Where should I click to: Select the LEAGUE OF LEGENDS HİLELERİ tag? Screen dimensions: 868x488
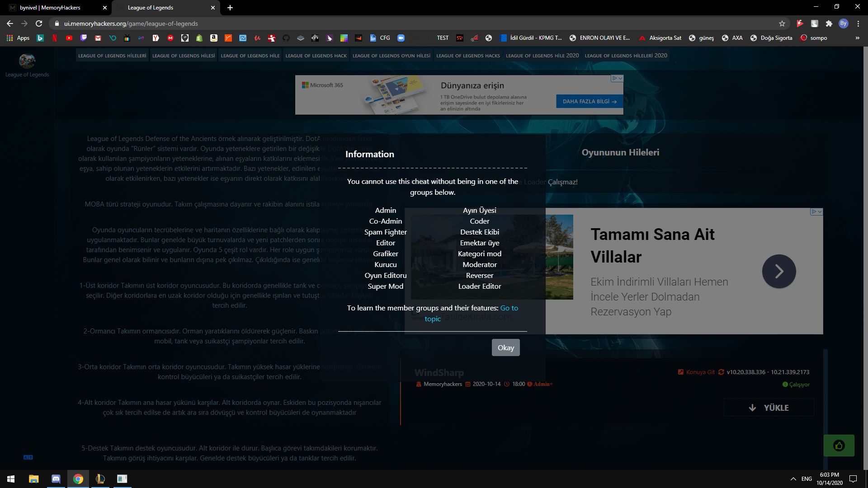(112, 56)
